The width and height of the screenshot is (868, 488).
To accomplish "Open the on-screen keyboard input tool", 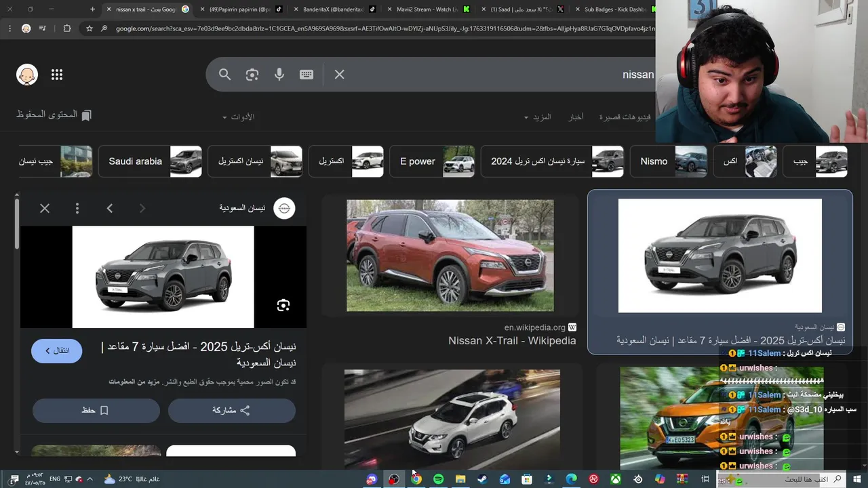I will (307, 75).
